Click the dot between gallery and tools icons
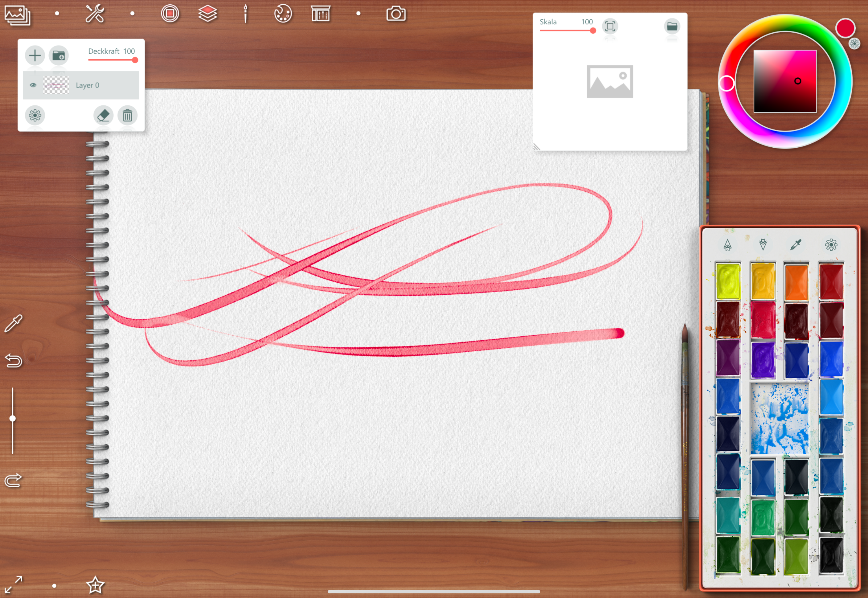The width and height of the screenshot is (868, 598). [x=57, y=14]
